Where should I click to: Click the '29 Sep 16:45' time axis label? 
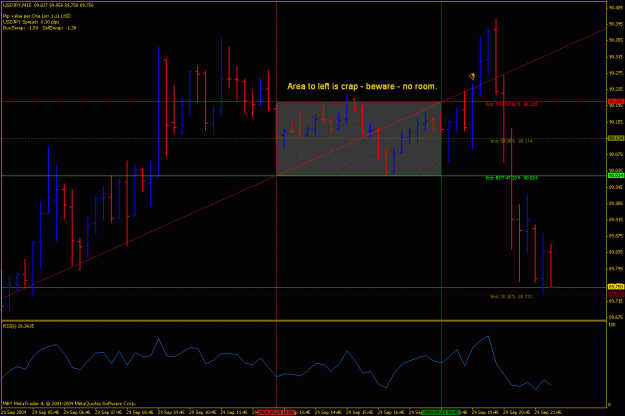pyautogui.click(x=391, y=412)
